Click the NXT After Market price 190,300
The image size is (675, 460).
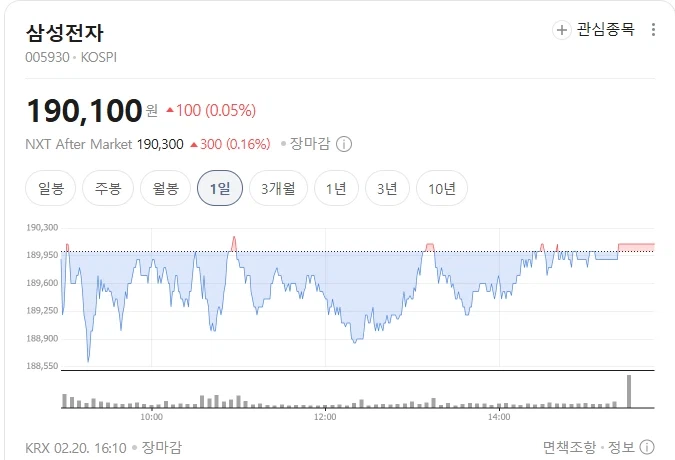pos(160,144)
